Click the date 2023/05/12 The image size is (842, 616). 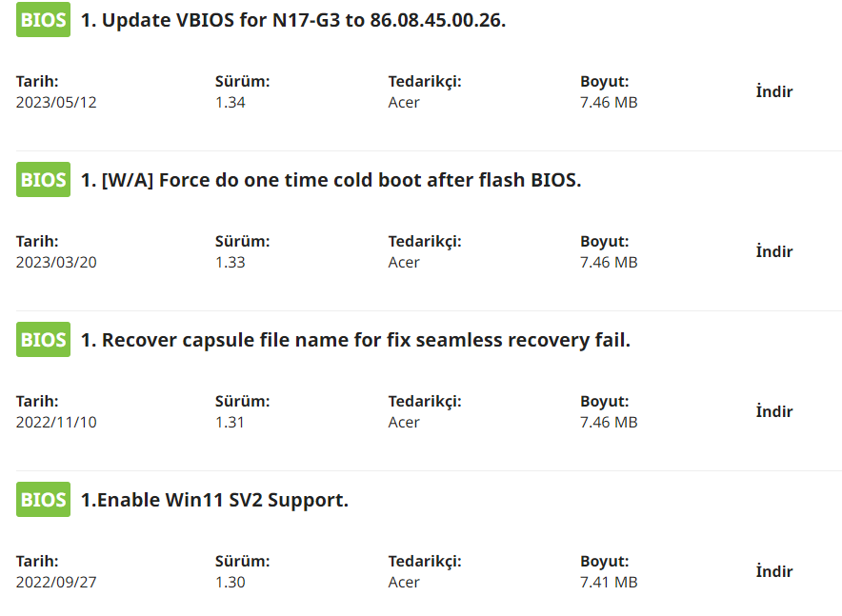pos(56,103)
